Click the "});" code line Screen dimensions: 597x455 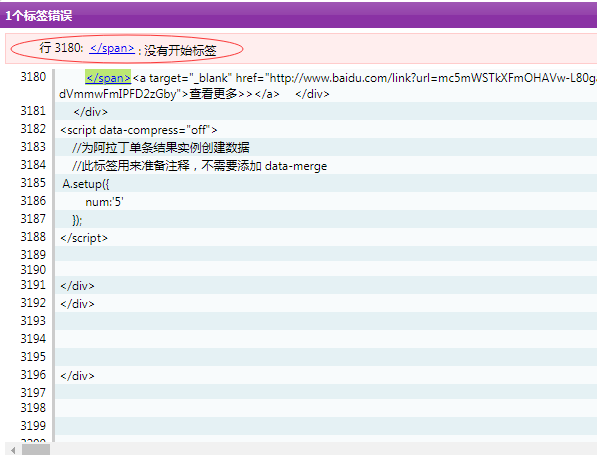pyautogui.click(x=77, y=220)
